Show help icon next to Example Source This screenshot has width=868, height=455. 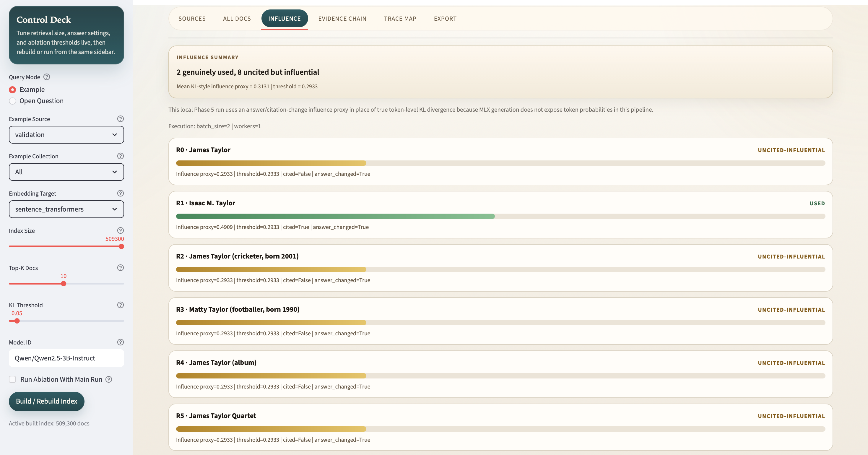120,119
